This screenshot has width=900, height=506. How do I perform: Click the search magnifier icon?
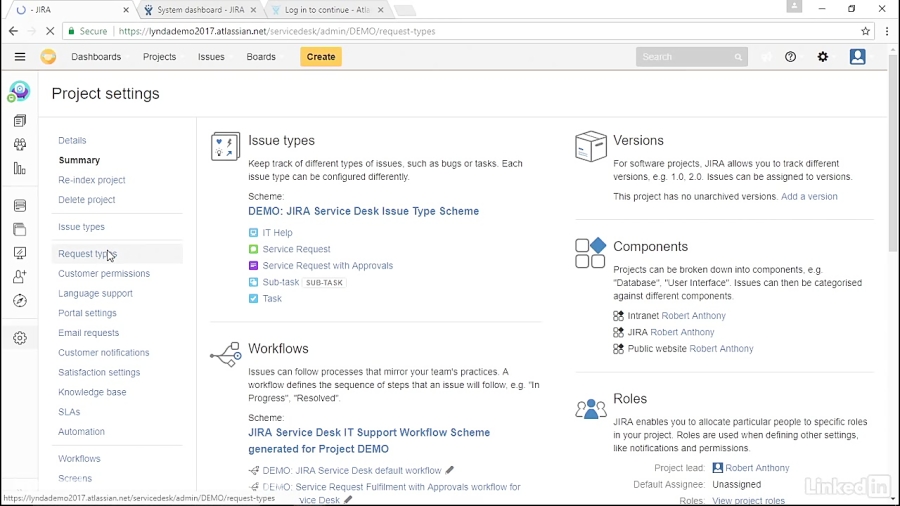pyautogui.click(x=738, y=57)
